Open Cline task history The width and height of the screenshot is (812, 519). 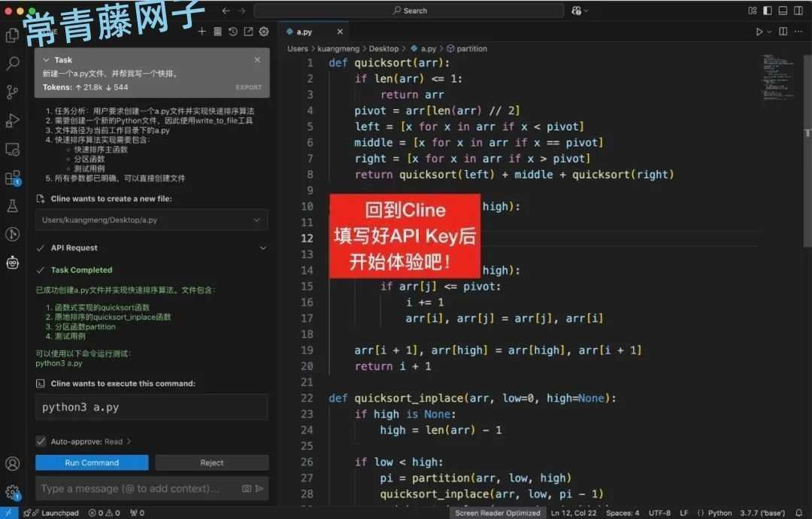[x=233, y=32]
